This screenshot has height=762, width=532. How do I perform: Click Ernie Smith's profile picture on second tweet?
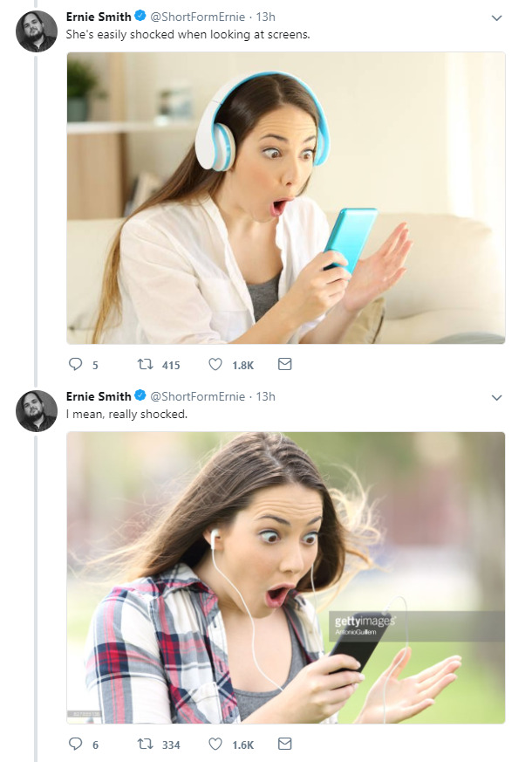click(x=37, y=411)
